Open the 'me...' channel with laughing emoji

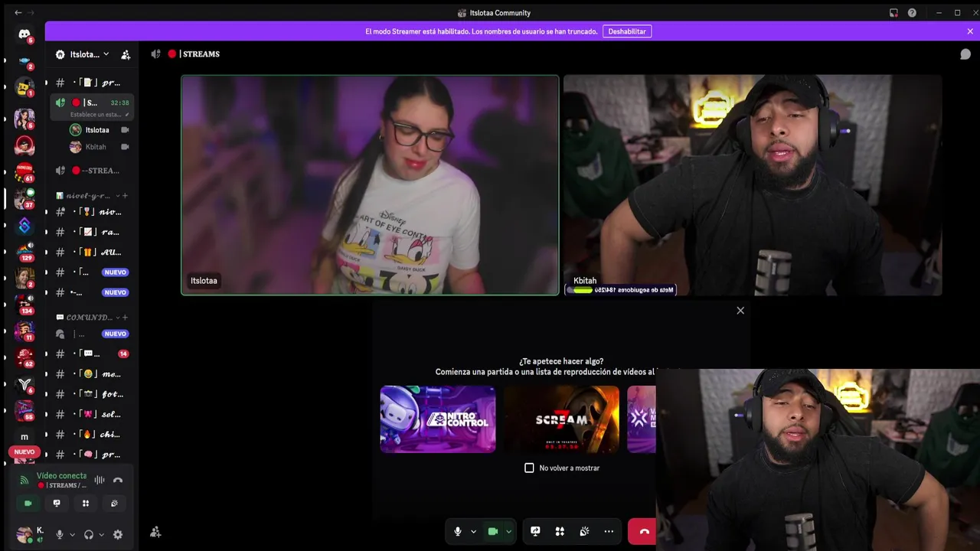pyautogui.click(x=92, y=374)
